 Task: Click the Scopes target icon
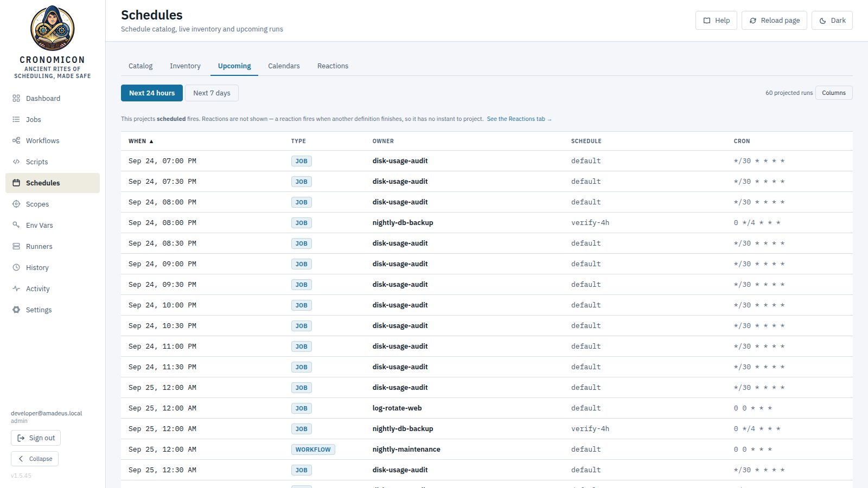[x=16, y=204]
